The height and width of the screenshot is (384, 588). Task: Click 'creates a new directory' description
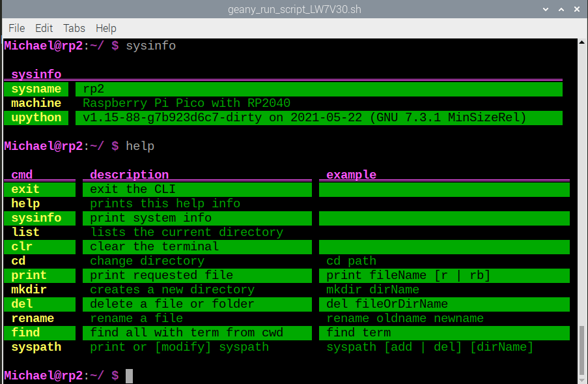point(172,289)
